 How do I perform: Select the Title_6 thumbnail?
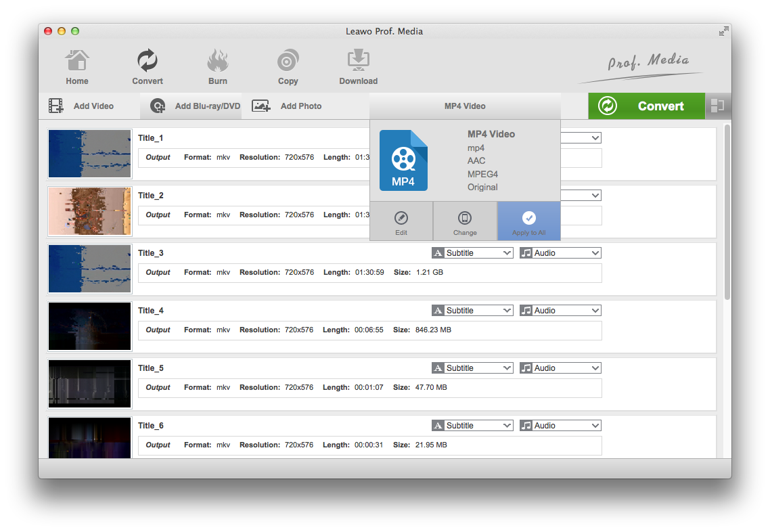[x=90, y=438]
